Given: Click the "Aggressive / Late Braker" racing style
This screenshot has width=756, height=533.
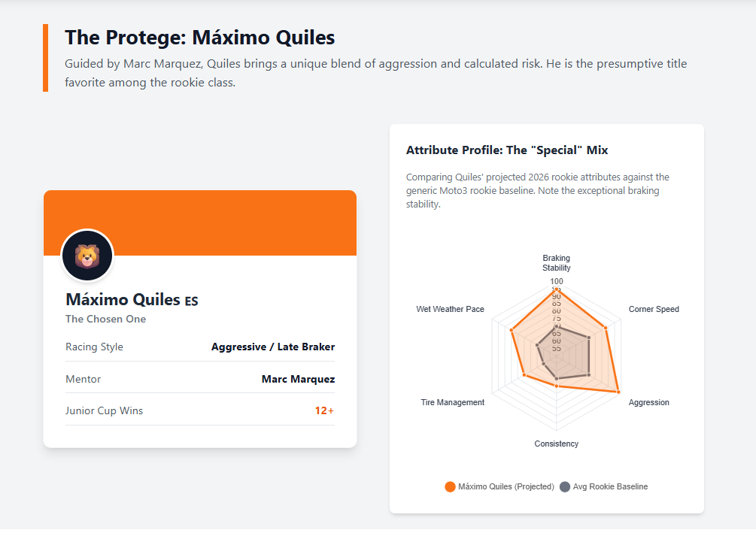Looking at the screenshot, I should point(273,347).
